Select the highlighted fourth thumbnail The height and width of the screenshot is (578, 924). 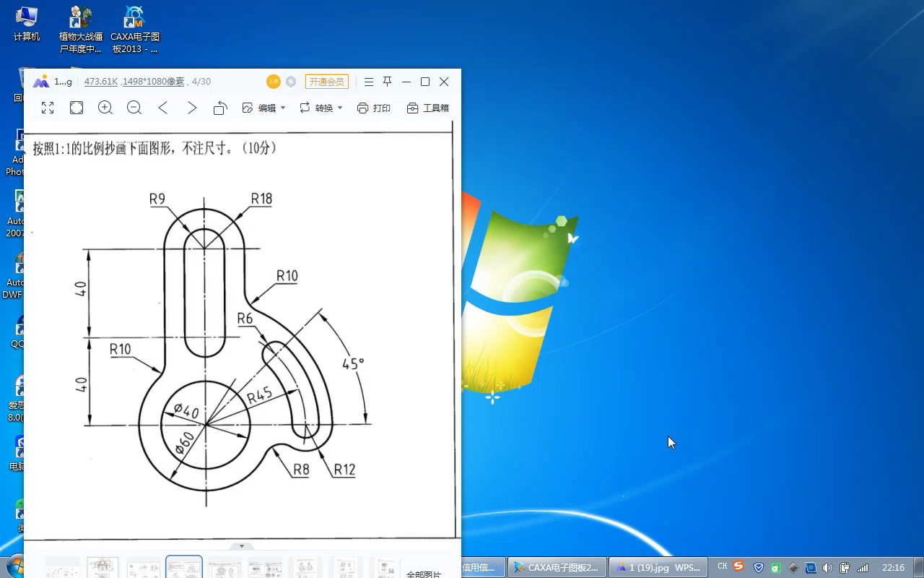(183, 567)
